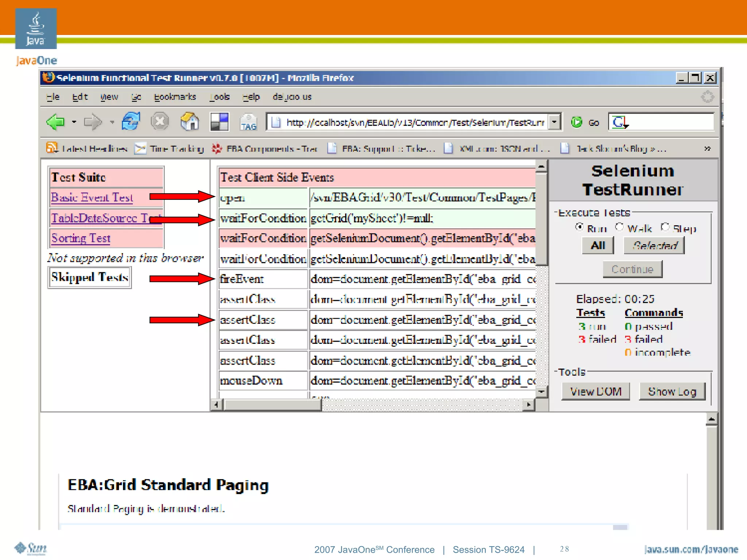Click scroll up arrow in lower page frame
Screen dimensions: 747x560
tap(712, 419)
